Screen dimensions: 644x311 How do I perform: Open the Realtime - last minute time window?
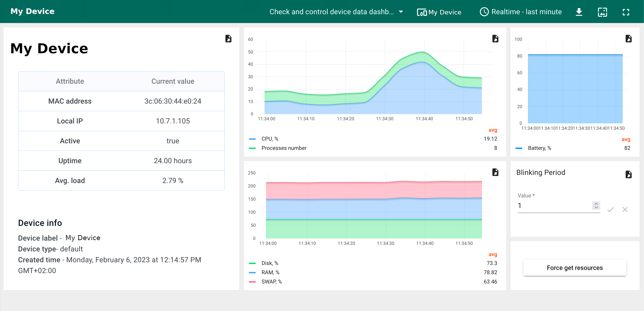pos(521,12)
